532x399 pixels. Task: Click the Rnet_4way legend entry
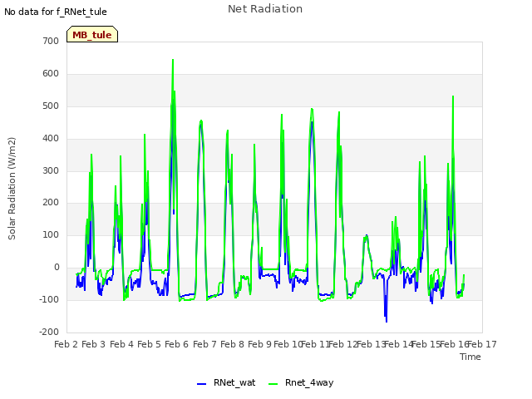click(x=301, y=382)
